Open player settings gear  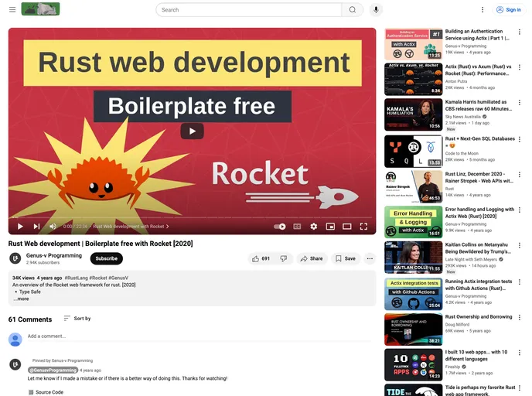pyautogui.click(x=314, y=227)
